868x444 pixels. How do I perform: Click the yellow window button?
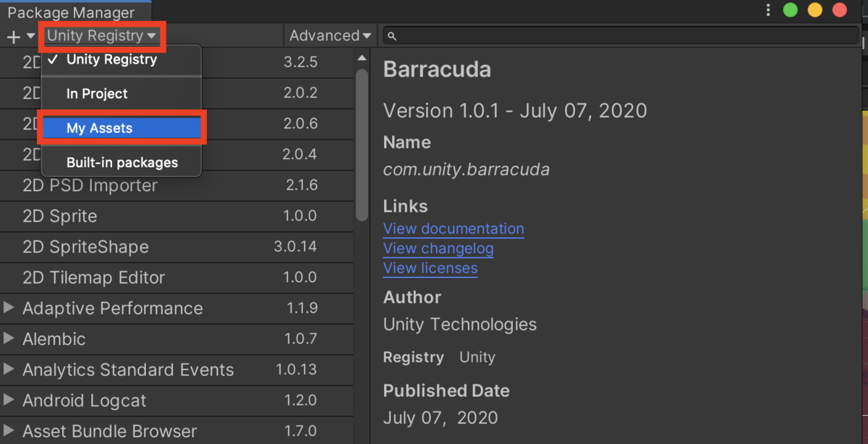pos(815,10)
